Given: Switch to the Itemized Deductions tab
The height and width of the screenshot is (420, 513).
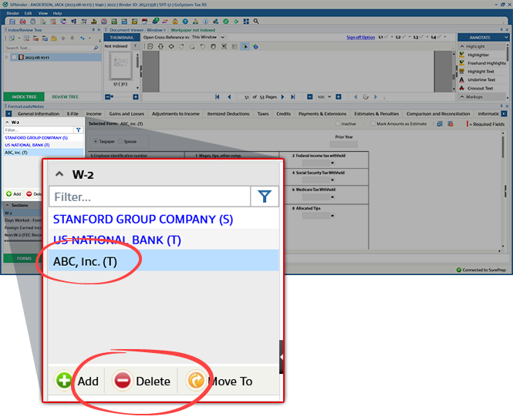Looking at the screenshot, I should [x=228, y=114].
